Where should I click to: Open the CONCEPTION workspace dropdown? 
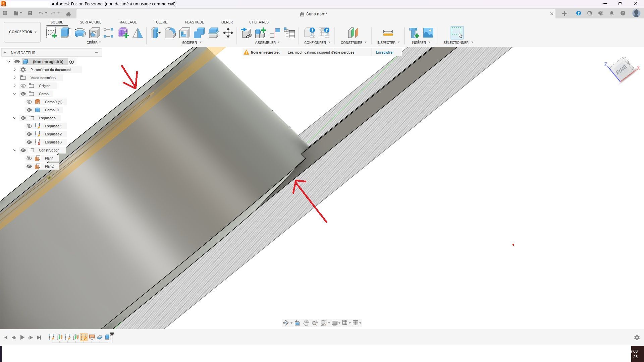(22, 32)
